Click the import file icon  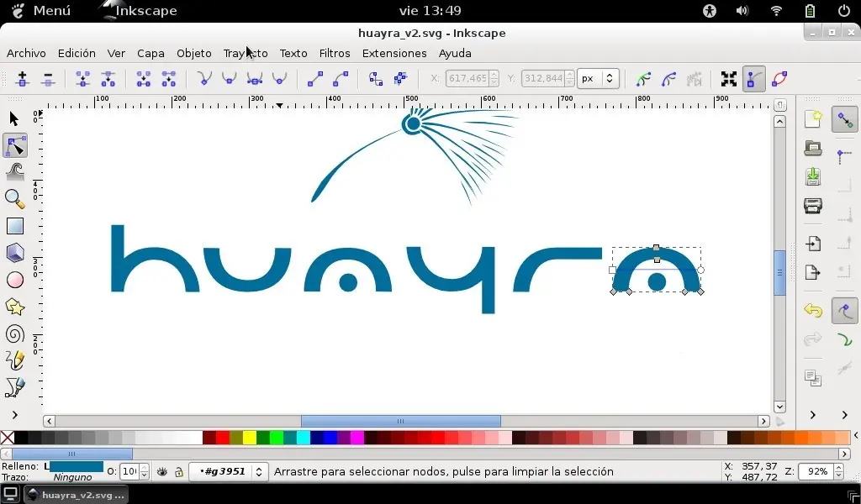click(813, 244)
